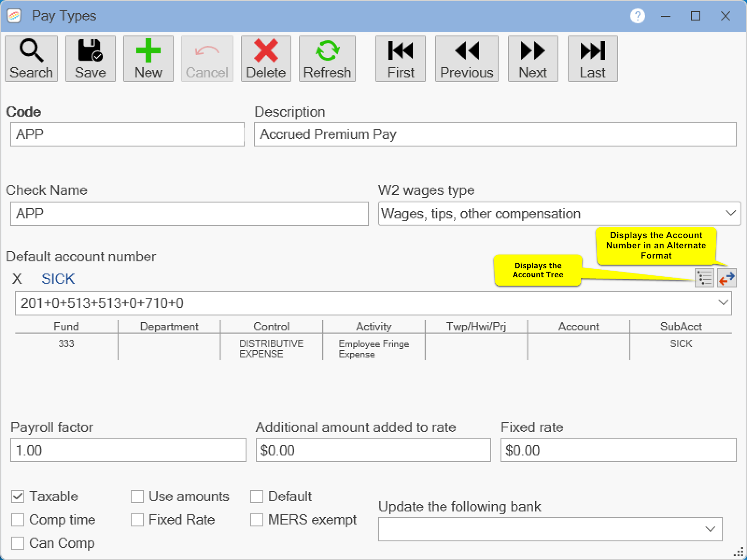Switch account number to alternate format
The image size is (747, 560).
coord(727,278)
